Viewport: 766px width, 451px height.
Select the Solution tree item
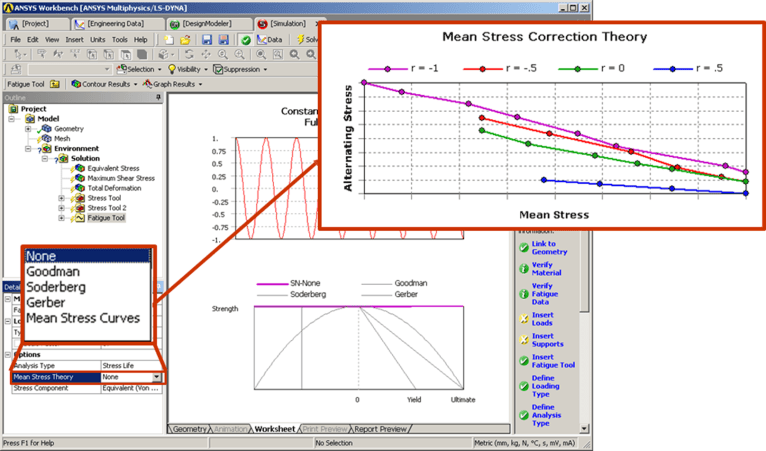pyautogui.click(x=85, y=158)
